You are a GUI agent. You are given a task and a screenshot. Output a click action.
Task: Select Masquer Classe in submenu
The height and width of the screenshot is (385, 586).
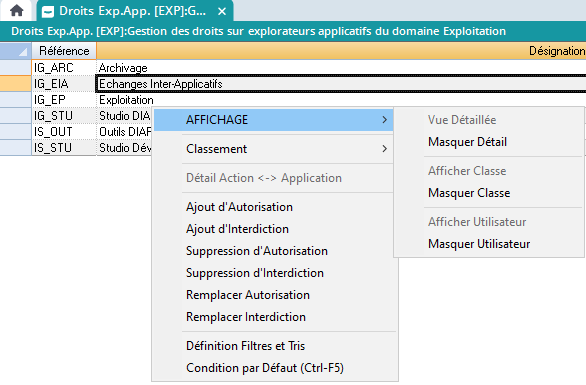pos(488,193)
